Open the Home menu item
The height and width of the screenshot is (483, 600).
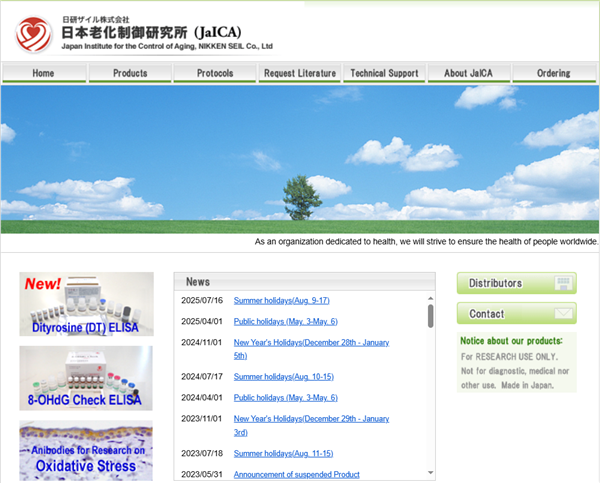pos(44,73)
